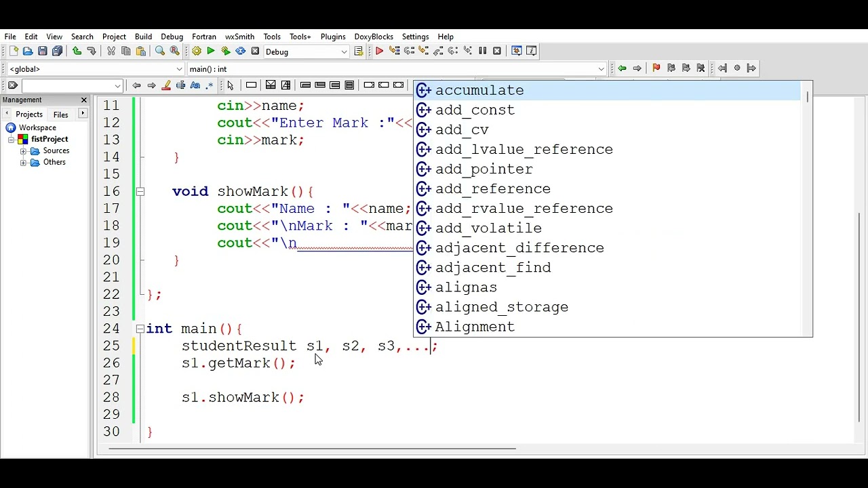Screen dimensions: 868x488
Task: Click the editor horizontal scrollbar
Action: click(x=312, y=448)
